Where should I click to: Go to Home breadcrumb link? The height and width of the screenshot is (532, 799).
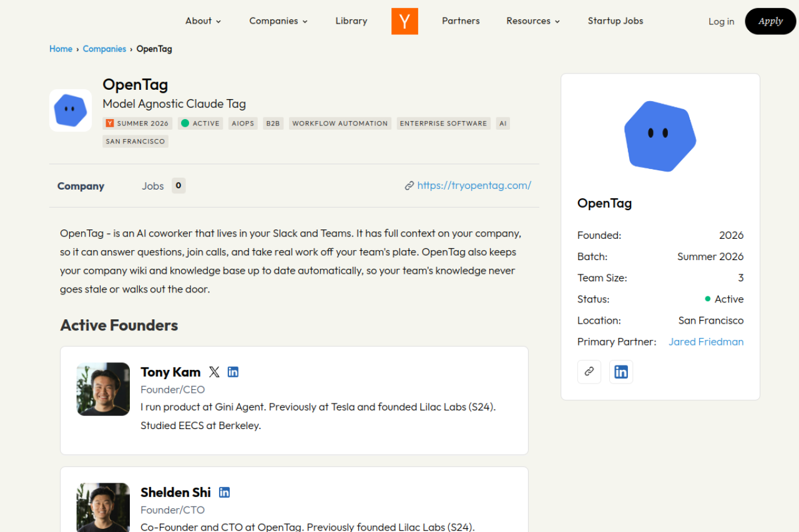tap(61, 49)
